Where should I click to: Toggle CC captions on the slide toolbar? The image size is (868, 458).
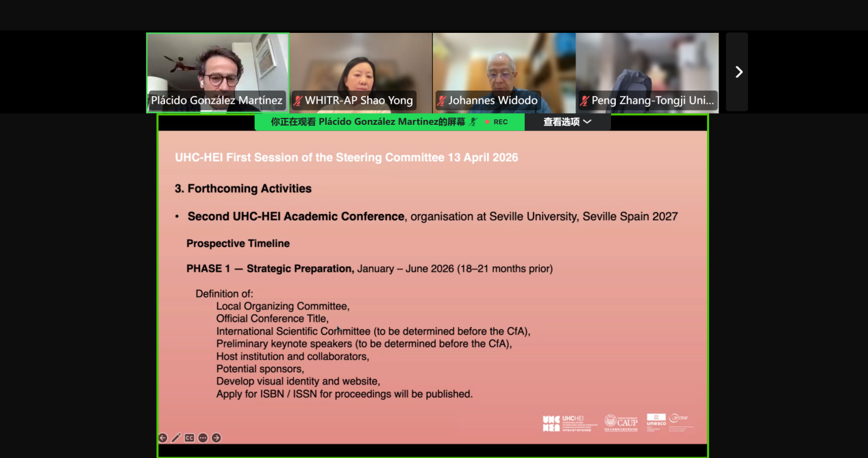pyautogui.click(x=189, y=437)
